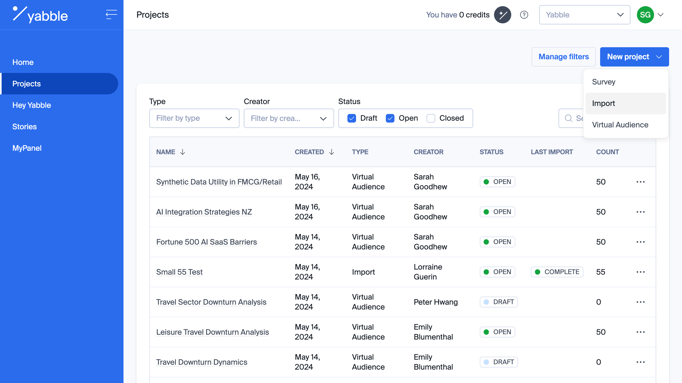Uncheck the Open status checkbox

click(390, 118)
